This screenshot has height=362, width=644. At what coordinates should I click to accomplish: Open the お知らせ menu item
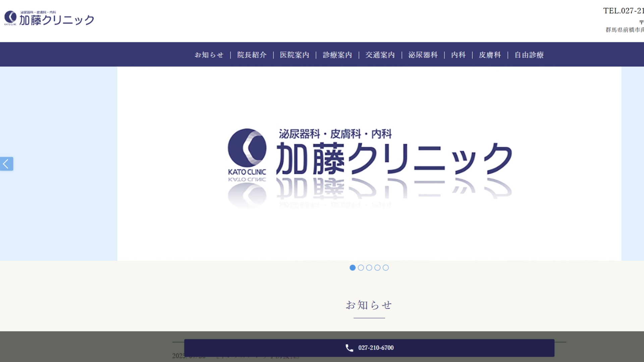pyautogui.click(x=209, y=55)
